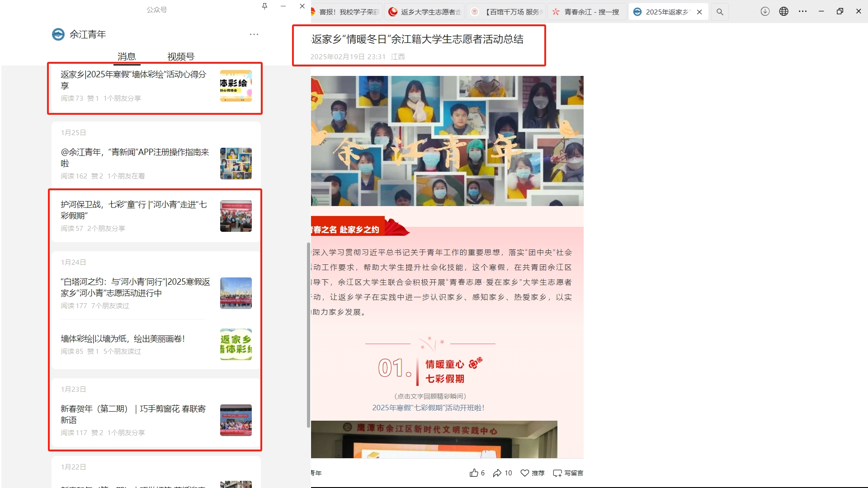
Task: Switch to the 视频号 tab
Action: [x=181, y=56]
